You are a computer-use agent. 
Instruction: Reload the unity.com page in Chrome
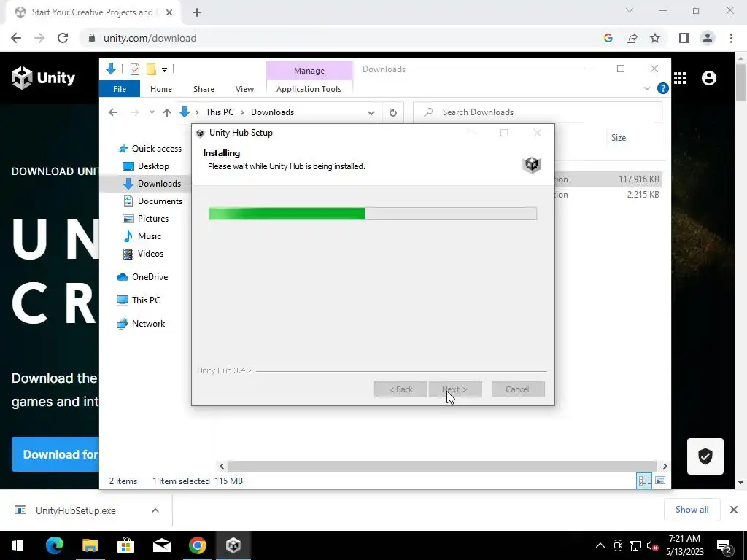(63, 38)
